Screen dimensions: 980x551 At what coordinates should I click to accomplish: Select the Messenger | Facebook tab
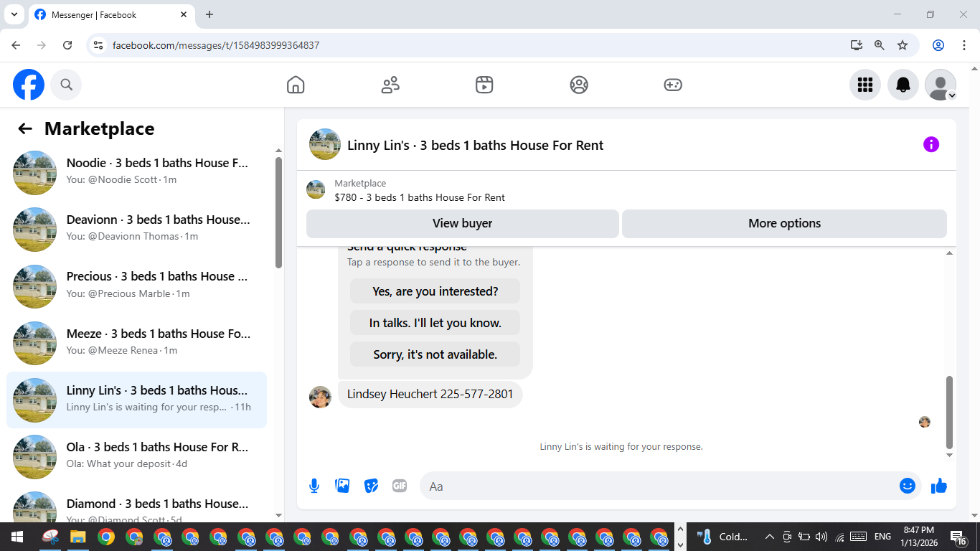(111, 15)
